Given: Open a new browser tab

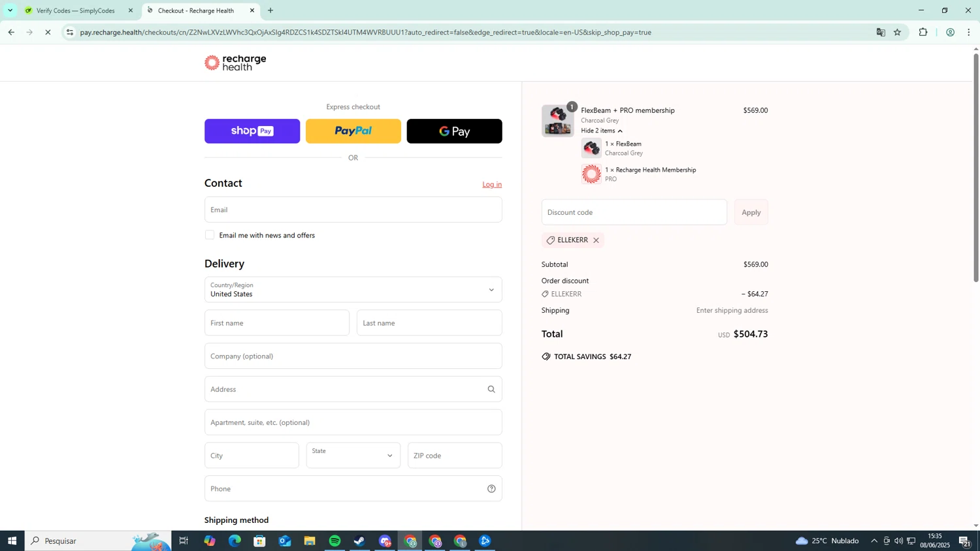Looking at the screenshot, I should (x=270, y=11).
